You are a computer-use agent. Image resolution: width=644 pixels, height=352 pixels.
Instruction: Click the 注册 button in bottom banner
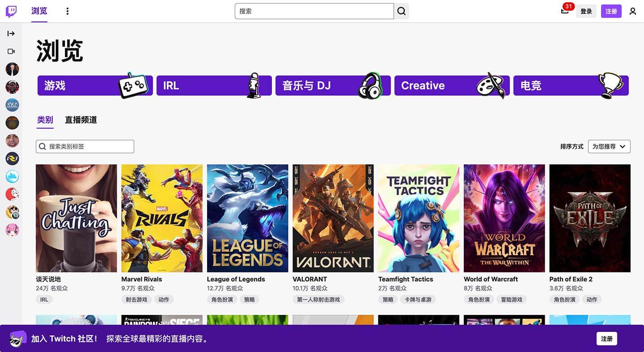tap(607, 339)
